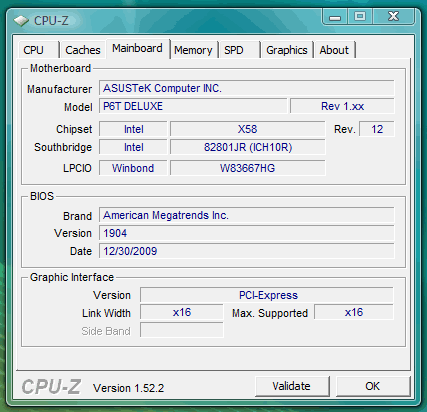This screenshot has height=412, width=427.
Task: Click the Model label
Action: (x=78, y=107)
